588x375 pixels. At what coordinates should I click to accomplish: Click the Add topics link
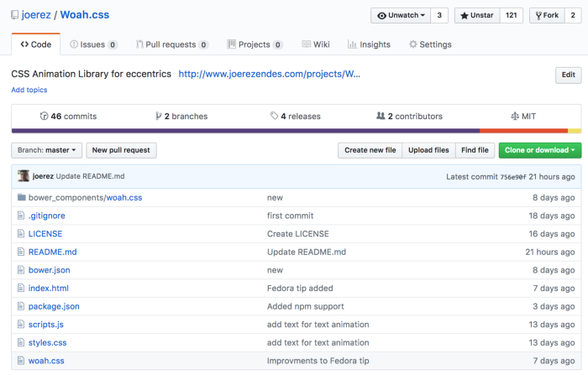[29, 90]
